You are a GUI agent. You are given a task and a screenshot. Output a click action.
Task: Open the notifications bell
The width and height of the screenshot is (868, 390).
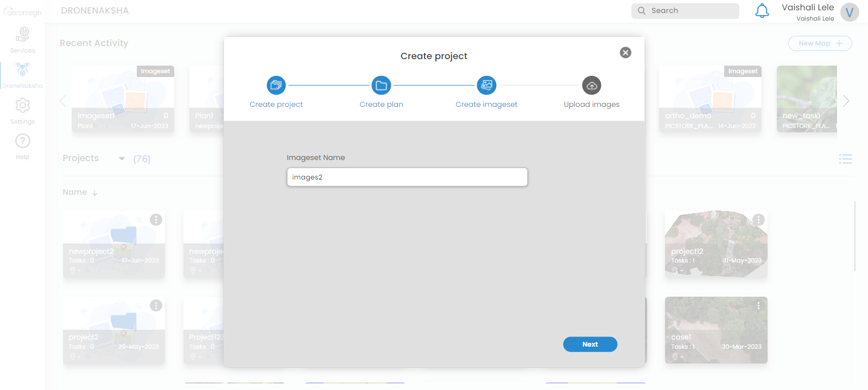click(x=762, y=11)
